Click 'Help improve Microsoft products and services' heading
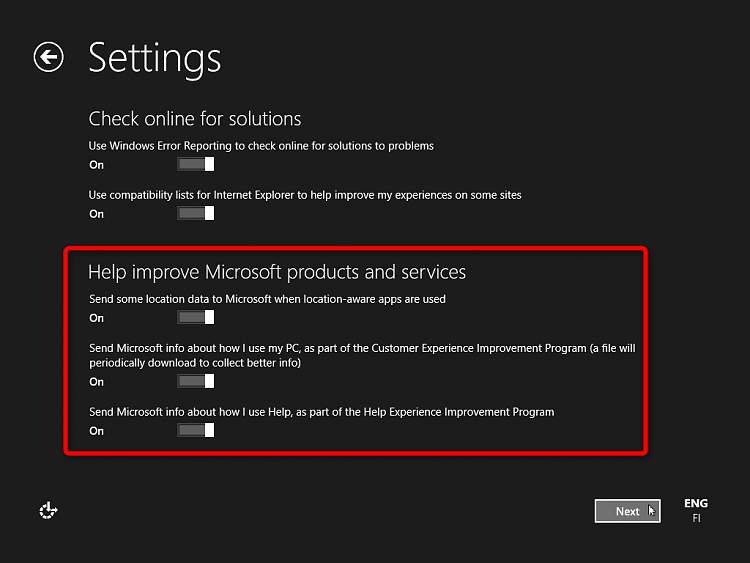This screenshot has height=563, width=750. pos(277,272)
